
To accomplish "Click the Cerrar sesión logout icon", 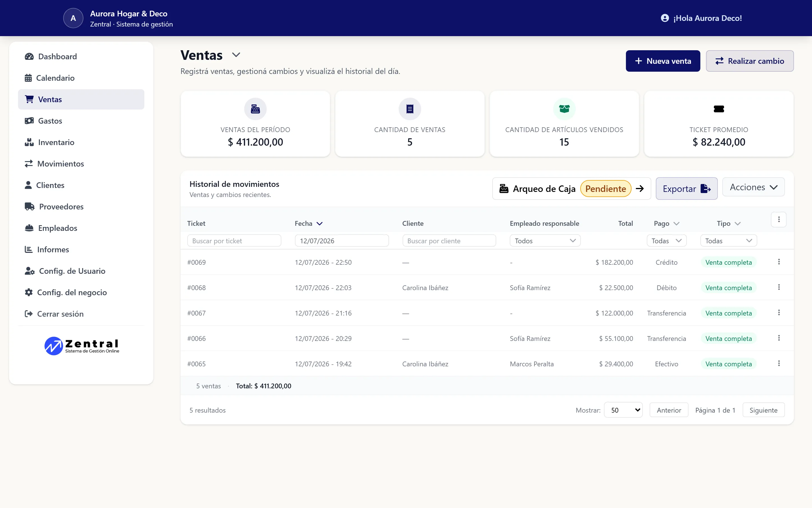I will [28, 314].
